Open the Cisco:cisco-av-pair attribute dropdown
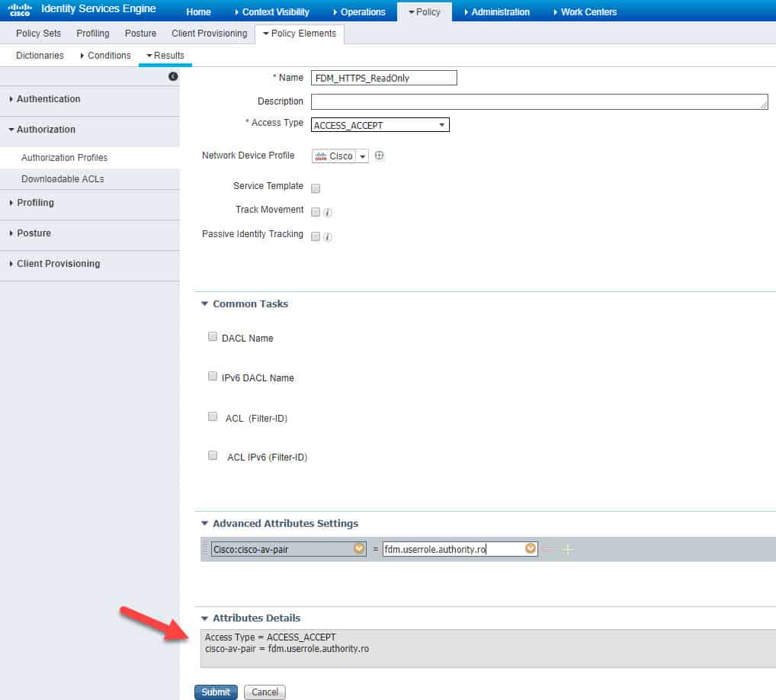Viewport: 776px width, 700px height. point(359,548)
